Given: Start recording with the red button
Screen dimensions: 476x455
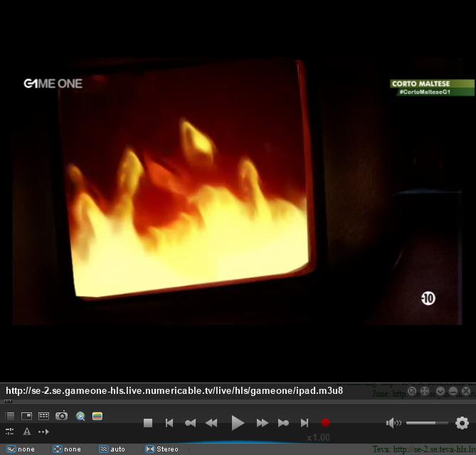Looking at the screenshot, I should coord(326,423).
